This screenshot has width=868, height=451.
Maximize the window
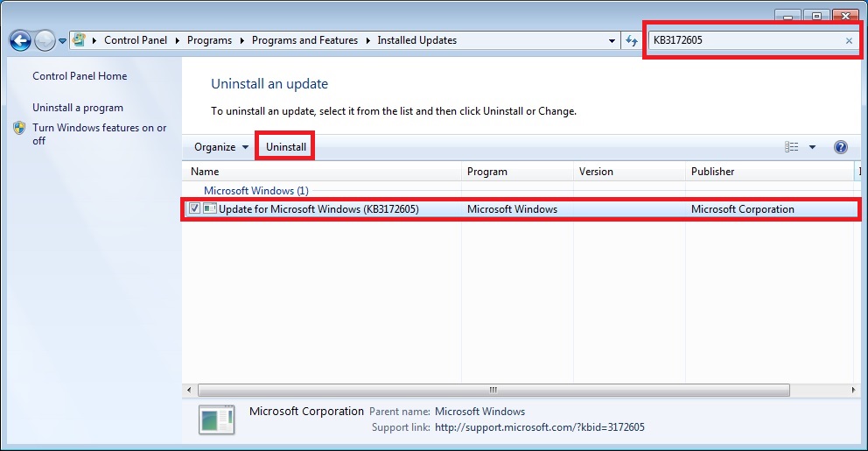816,16
